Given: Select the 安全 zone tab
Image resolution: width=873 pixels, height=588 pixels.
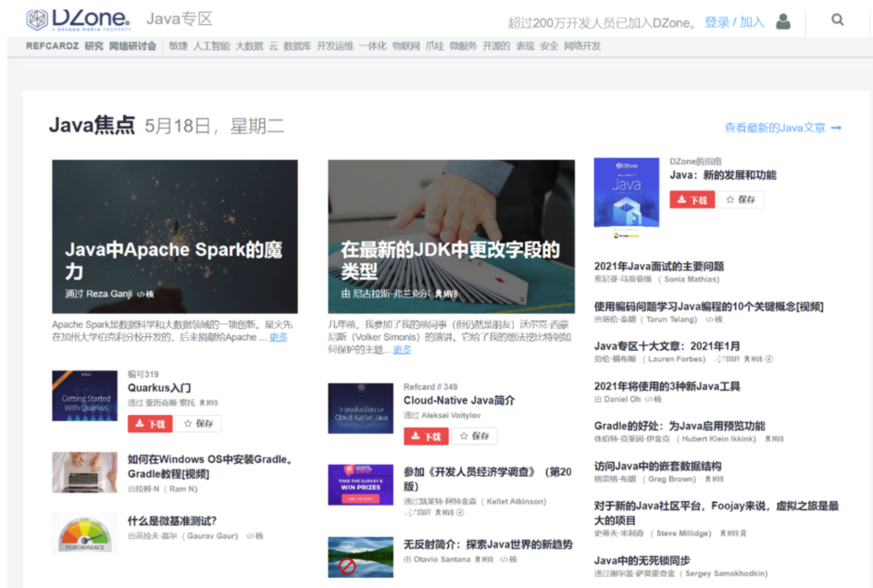Looking at the screenshot, I should point(548,45).
